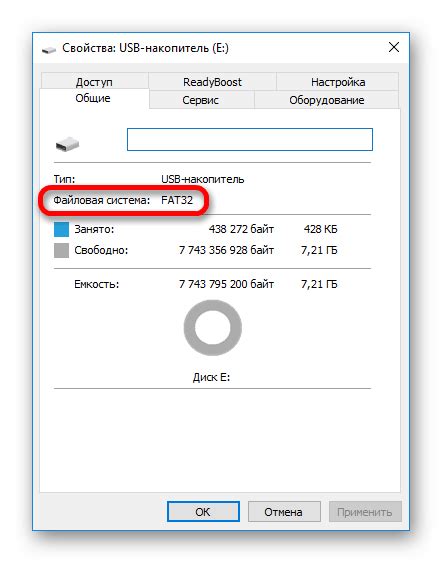Screen dimensions: 442x563
Task: Click the gray free-space color square
Action: tap(61, 250)
